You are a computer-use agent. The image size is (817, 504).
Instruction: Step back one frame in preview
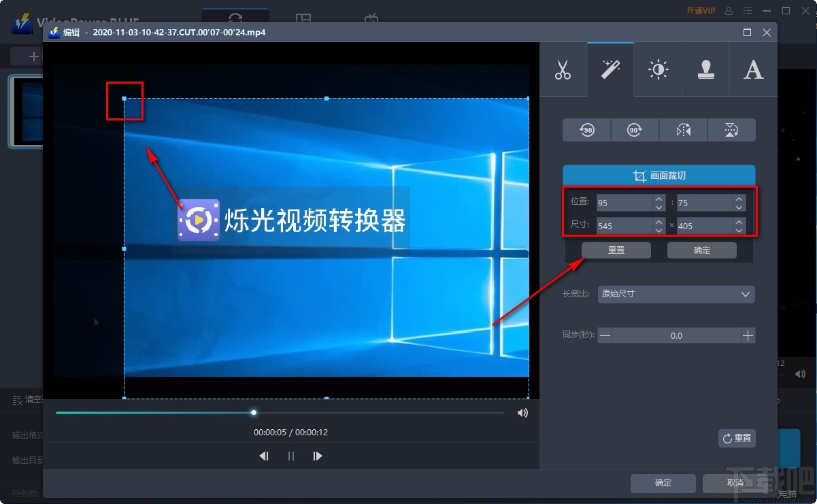point(264,456)
